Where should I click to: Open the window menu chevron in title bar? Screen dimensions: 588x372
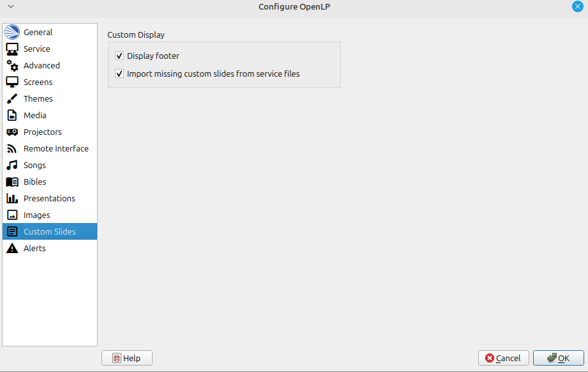(11, 6)
